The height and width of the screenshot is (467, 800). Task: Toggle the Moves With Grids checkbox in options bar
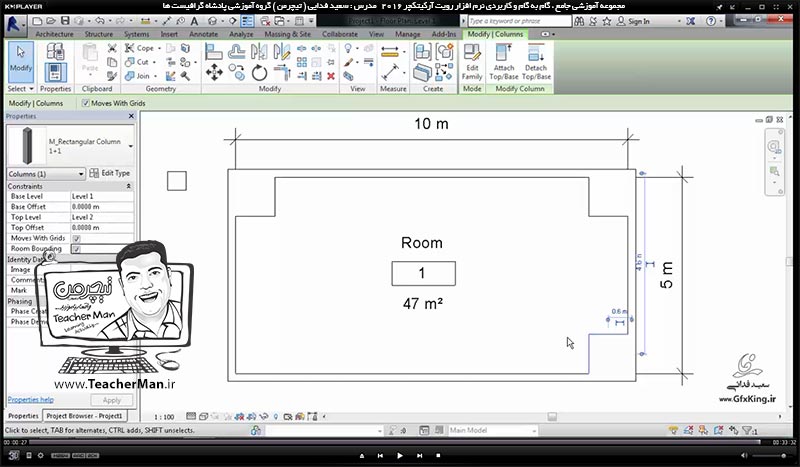pyautogui.click(x=86, y=103)
